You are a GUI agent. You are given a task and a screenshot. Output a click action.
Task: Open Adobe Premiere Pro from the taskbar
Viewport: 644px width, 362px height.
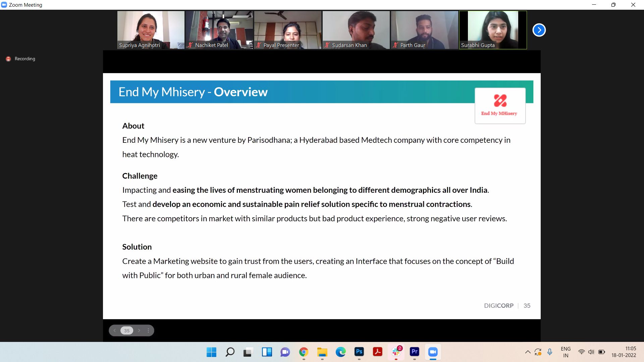(414, 352)
